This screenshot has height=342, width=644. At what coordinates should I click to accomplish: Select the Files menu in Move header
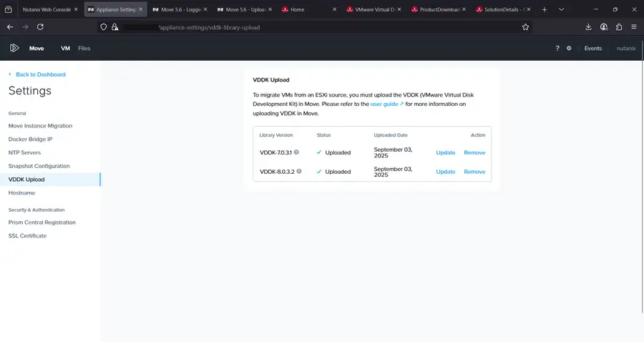click(x=84, y=48)
